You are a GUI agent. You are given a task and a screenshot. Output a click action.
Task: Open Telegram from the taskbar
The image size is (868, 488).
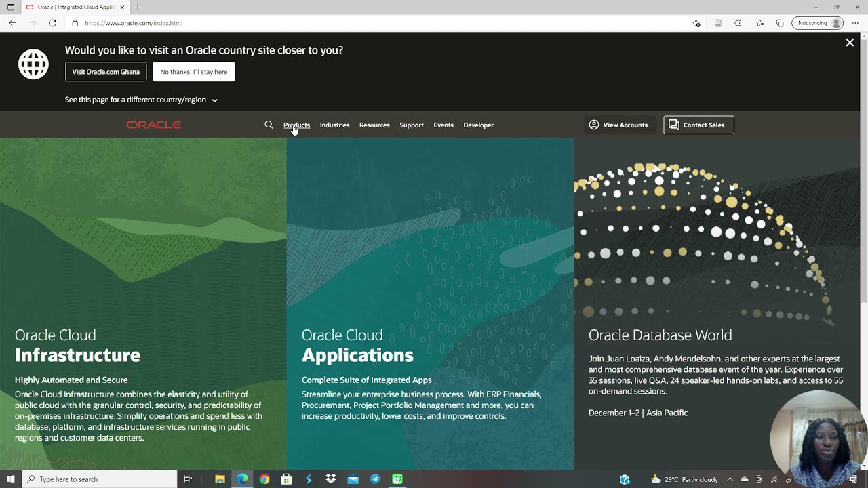click(375, 479)
